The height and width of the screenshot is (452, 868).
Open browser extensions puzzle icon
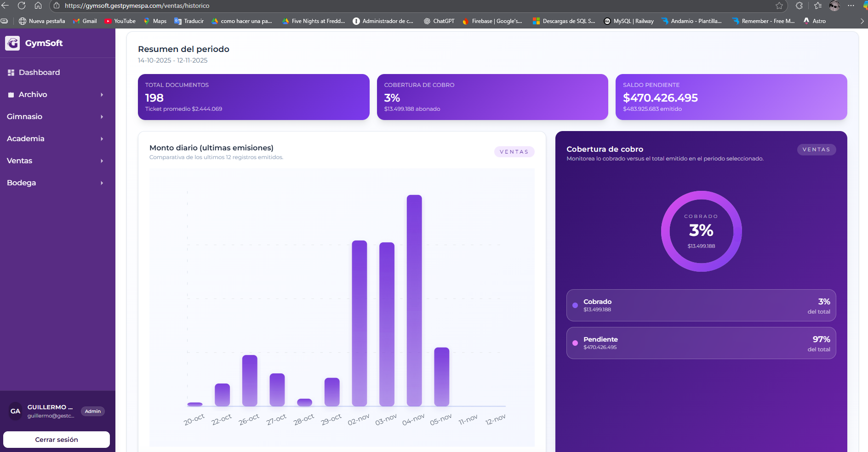pos(799,6)
